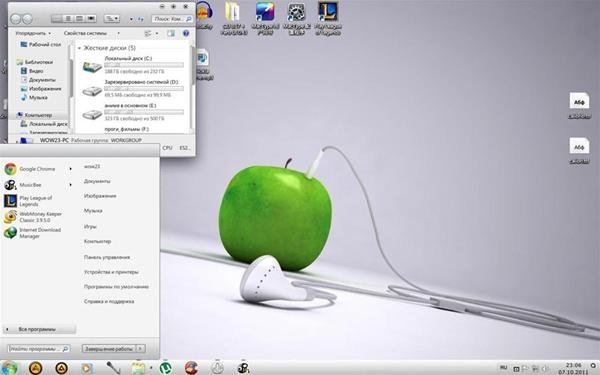Open Изображения in the Start menu
The height and width of the screenshot is (375, 600).
tap(100, 196)
